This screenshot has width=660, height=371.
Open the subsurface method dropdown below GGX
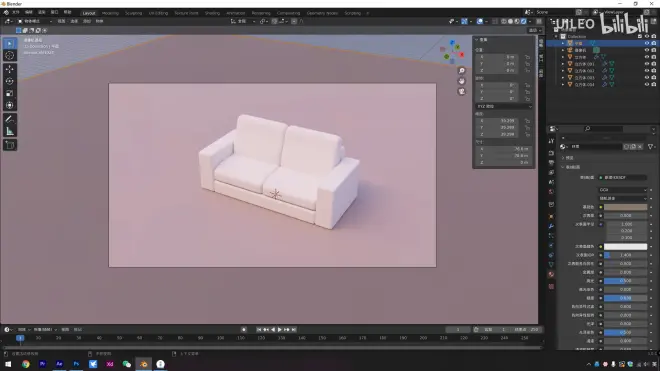pos(623,198)
